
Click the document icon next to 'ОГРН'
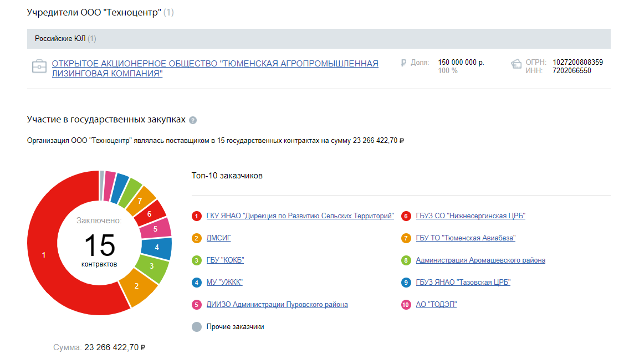pyautogui.click(x=516, y=63)
